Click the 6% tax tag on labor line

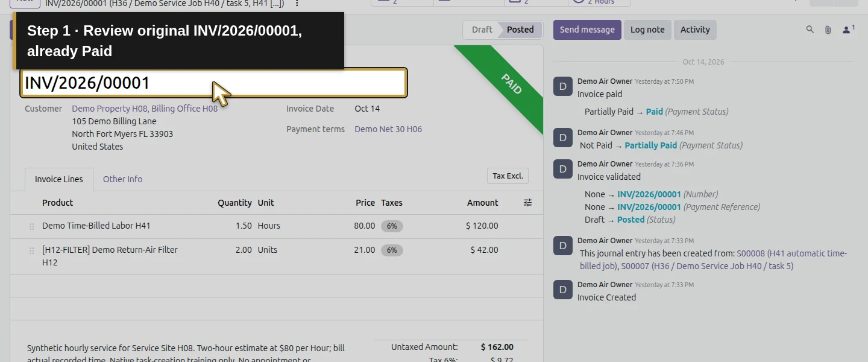392,226
